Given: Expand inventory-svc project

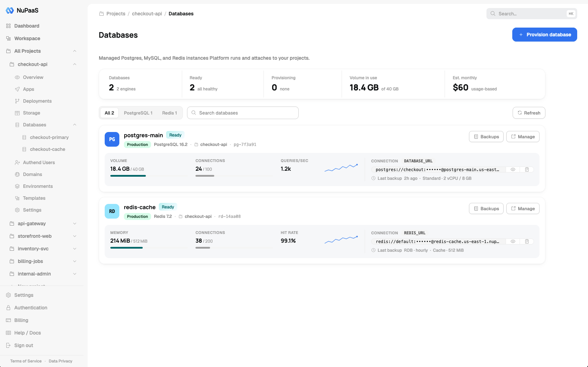Looking at the screenshot, I should pos(75,249).
